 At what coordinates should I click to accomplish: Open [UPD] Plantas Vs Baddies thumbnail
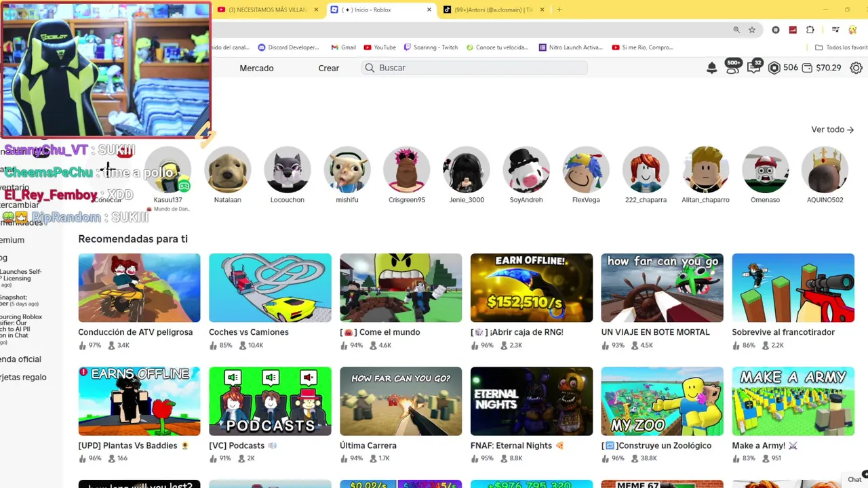point(139,401)
